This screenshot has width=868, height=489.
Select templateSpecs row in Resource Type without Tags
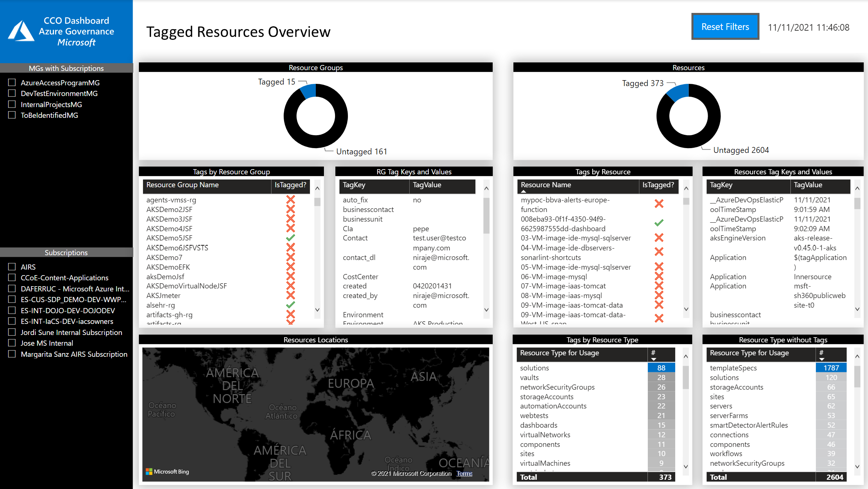click(x=733, y=368)
